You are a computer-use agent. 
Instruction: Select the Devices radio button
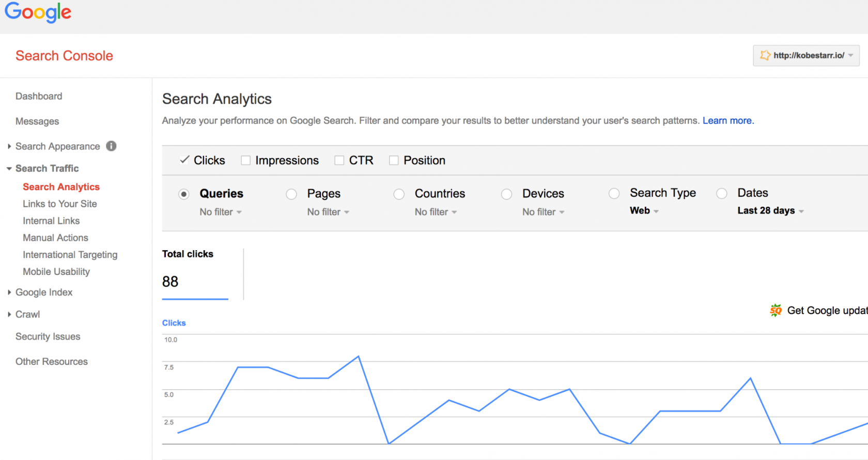(507, 194)
